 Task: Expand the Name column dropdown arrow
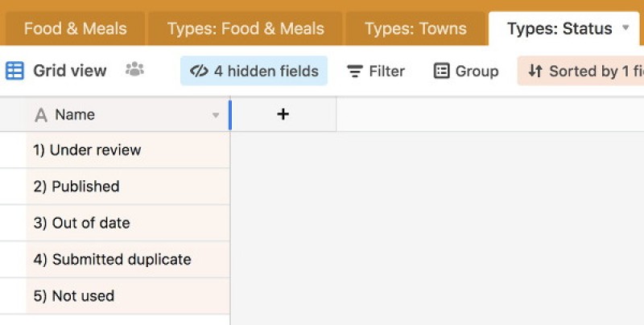216,115
